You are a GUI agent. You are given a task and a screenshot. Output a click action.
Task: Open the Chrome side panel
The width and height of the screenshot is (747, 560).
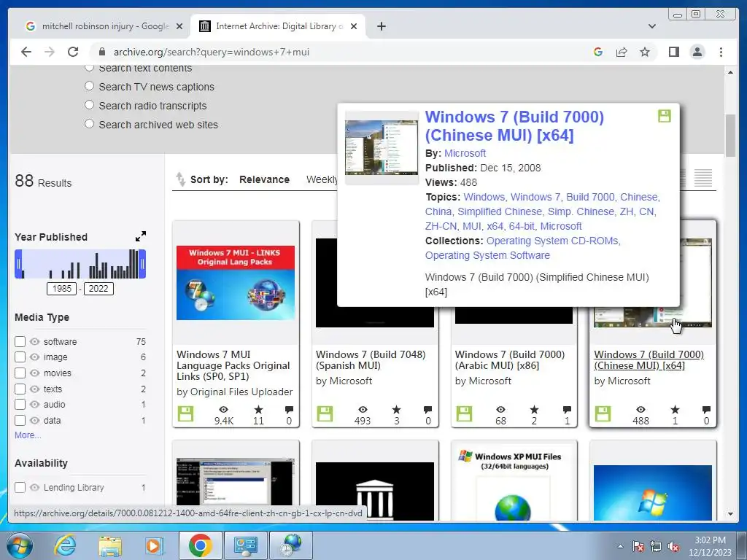(x=673, y=52)
